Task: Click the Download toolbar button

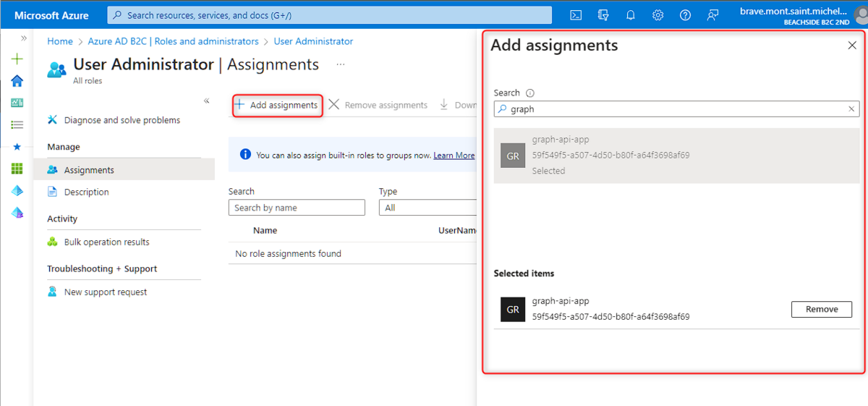Action: pos(459,105)
